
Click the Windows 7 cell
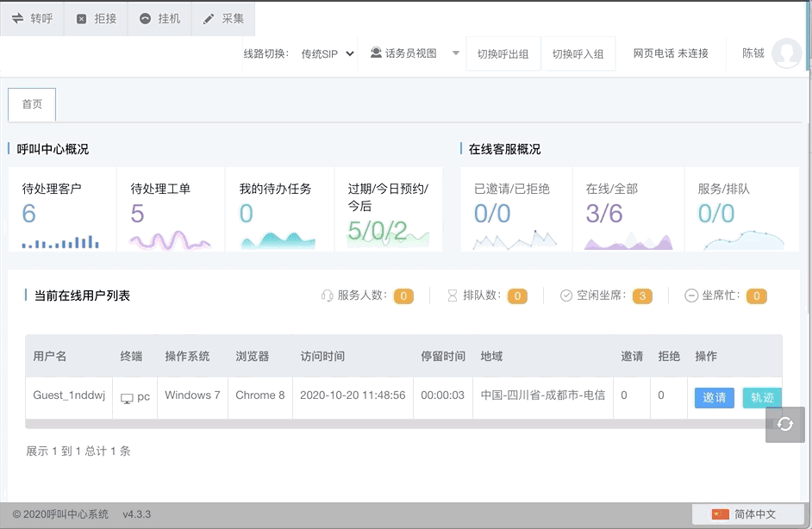192,395
